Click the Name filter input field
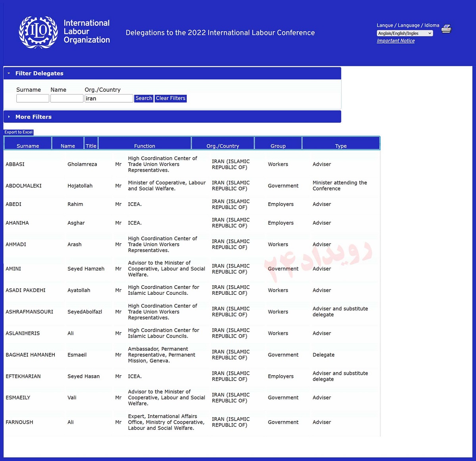 [x=67, y=98]
